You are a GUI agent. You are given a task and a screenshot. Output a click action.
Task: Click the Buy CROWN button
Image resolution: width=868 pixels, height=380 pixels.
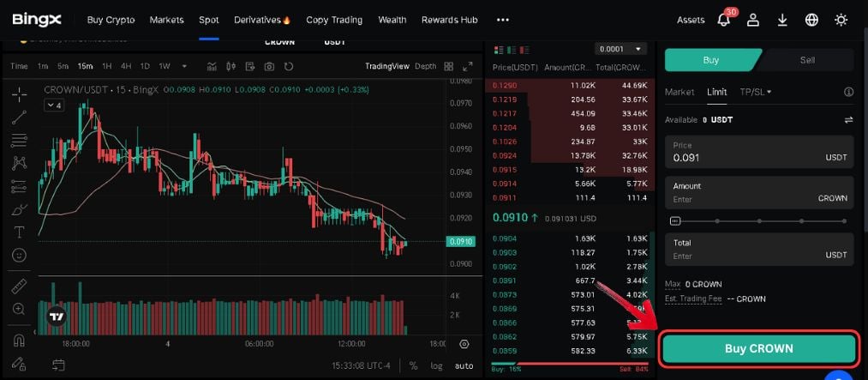tap(759, 348)
